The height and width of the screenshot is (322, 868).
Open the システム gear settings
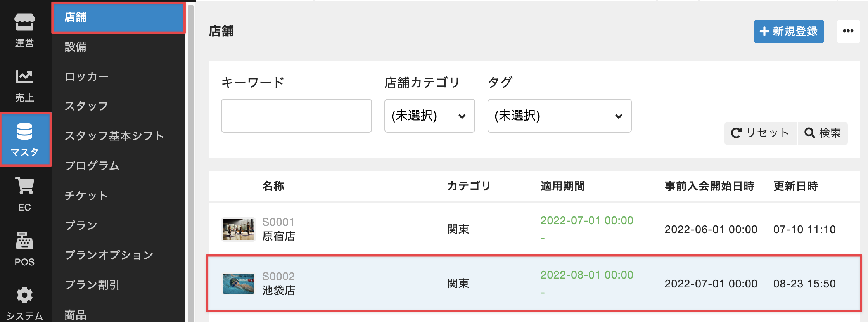pos(24,303)
